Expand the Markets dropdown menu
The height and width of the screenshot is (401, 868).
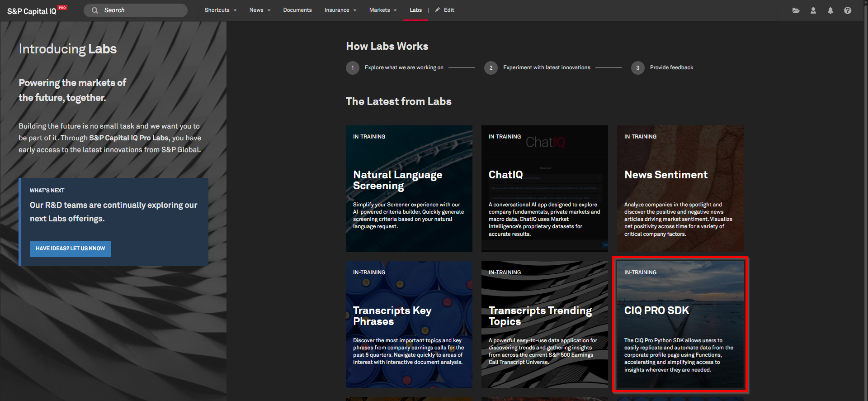383,10
